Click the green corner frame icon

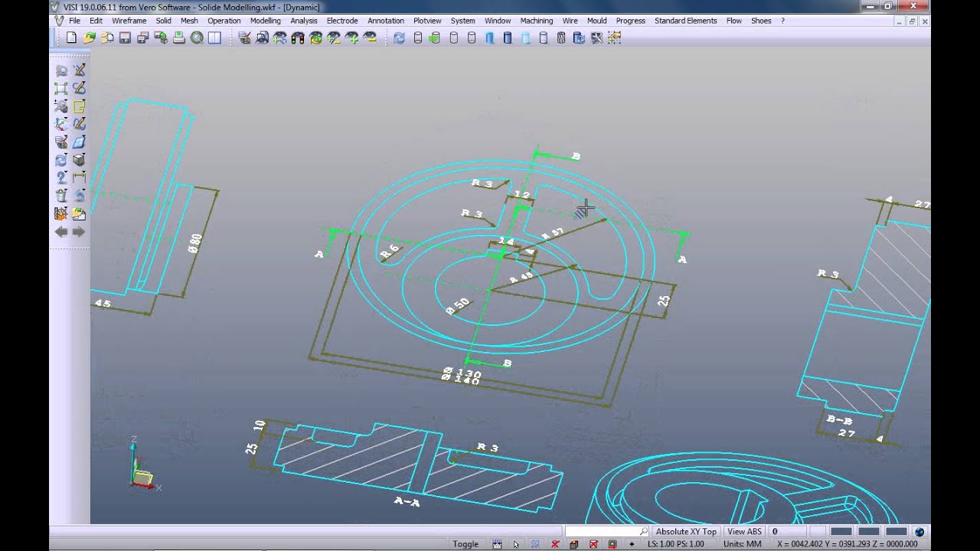point(61,88)
